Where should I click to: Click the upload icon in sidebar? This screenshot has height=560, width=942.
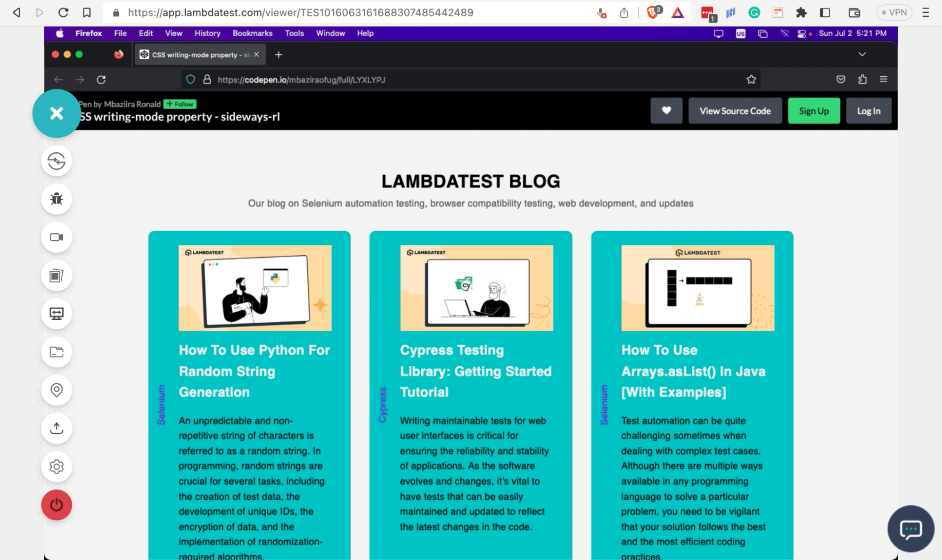(x=57, y=428)
